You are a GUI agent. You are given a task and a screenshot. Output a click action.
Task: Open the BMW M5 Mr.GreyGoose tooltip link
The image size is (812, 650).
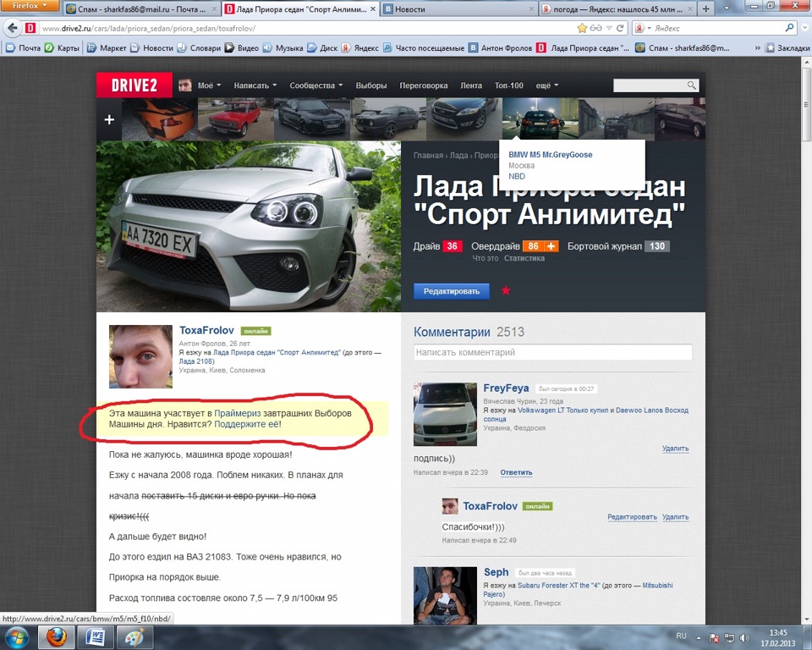click(550, 155)
